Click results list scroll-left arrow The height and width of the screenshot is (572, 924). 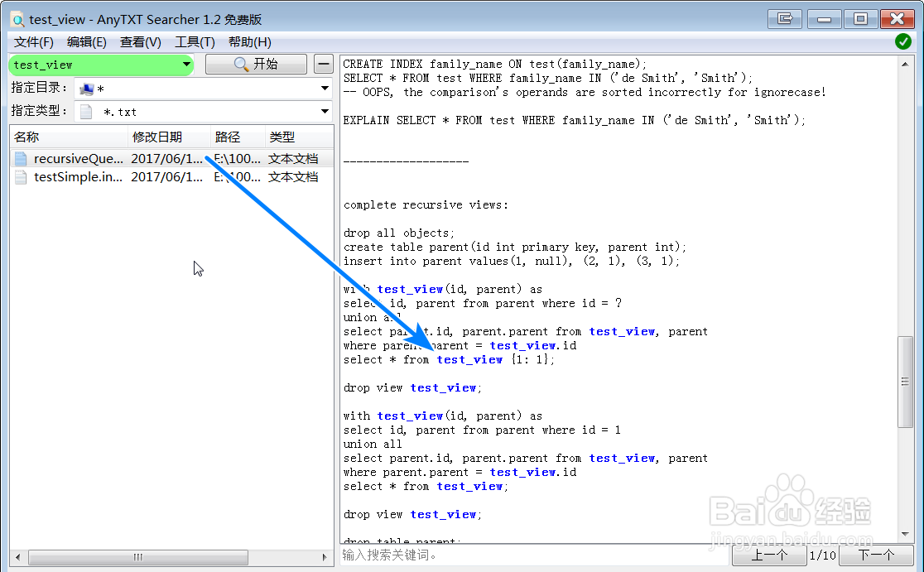pos(17,557)
